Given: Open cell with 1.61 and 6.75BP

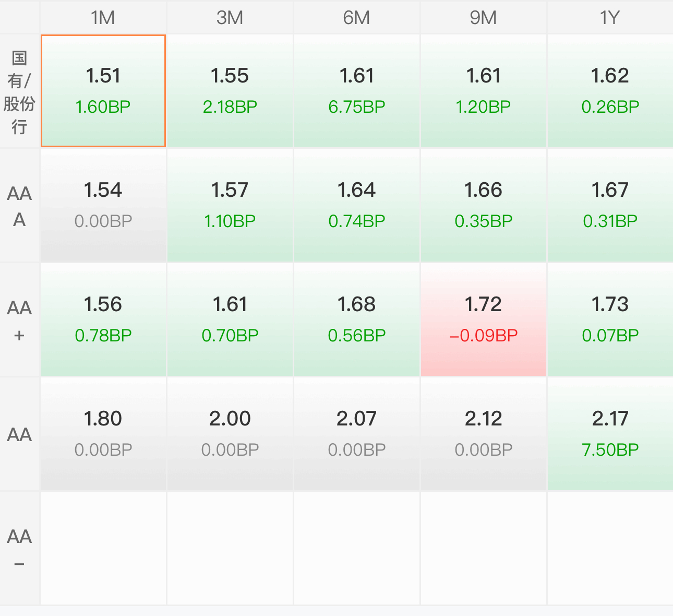Looking at the screenshot, I should pos(357,91).
